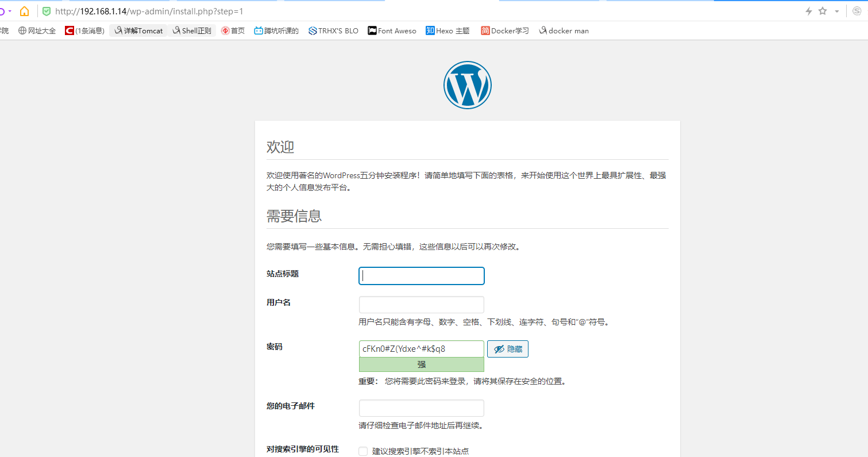Open the Docker学习 bookmark

pyautogui.click(x=505, y=30)
